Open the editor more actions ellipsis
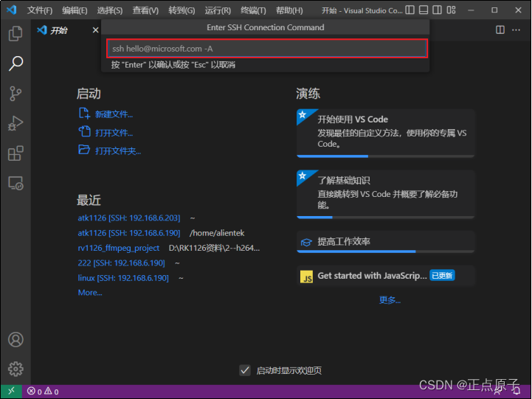 (516, 30)
